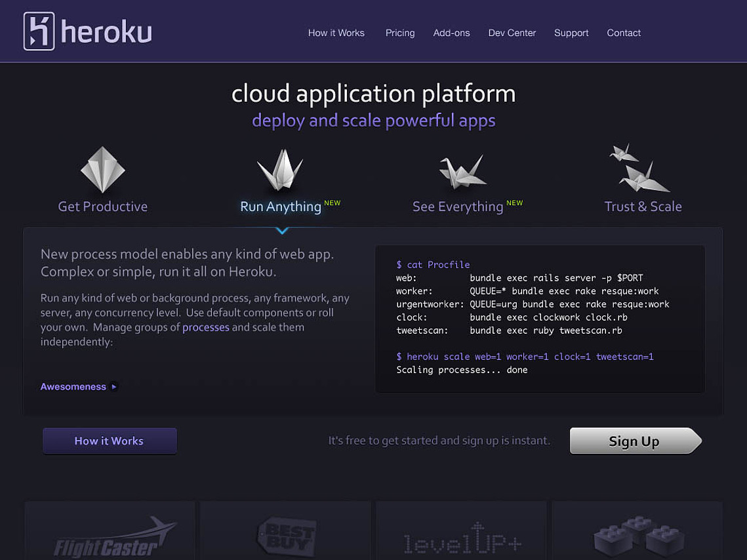Viewport: 747px width, 560px height.
Task: Visit the Dev Center
Action: (512, 33)
